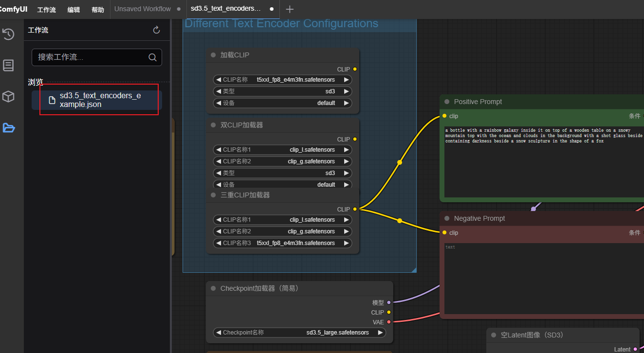Open the node library sidebar icon
The image size is (644, 353).
coord(8,65)
